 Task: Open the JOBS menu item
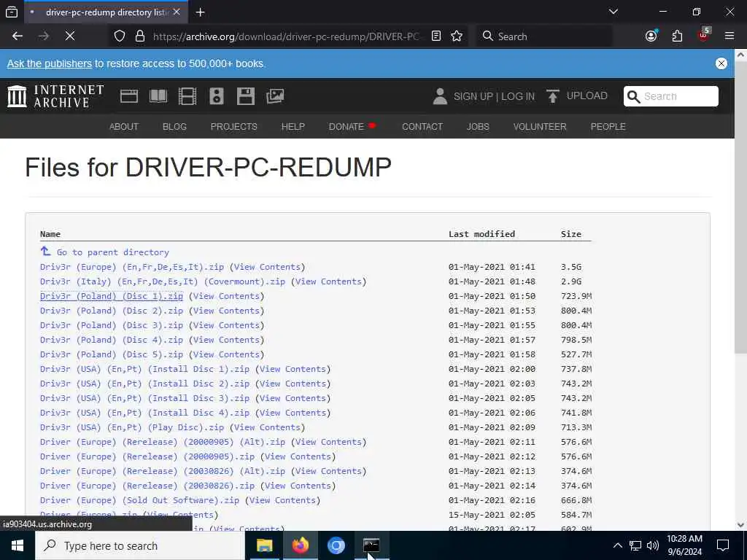(478, 127)
